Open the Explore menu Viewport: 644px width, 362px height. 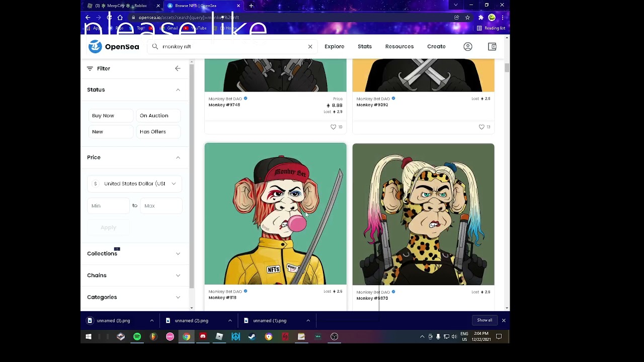coord(334,46)
